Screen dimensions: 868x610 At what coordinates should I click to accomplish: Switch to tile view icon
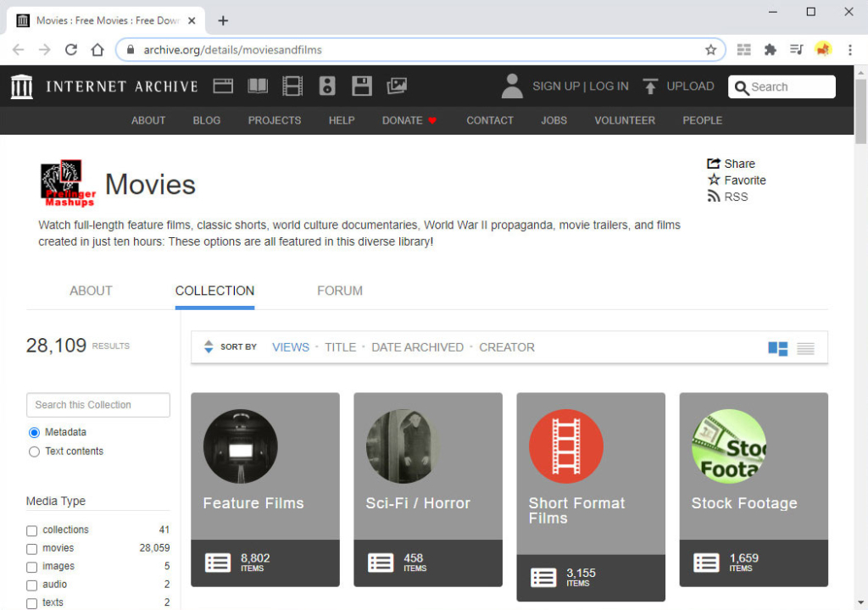coord(778,348)
